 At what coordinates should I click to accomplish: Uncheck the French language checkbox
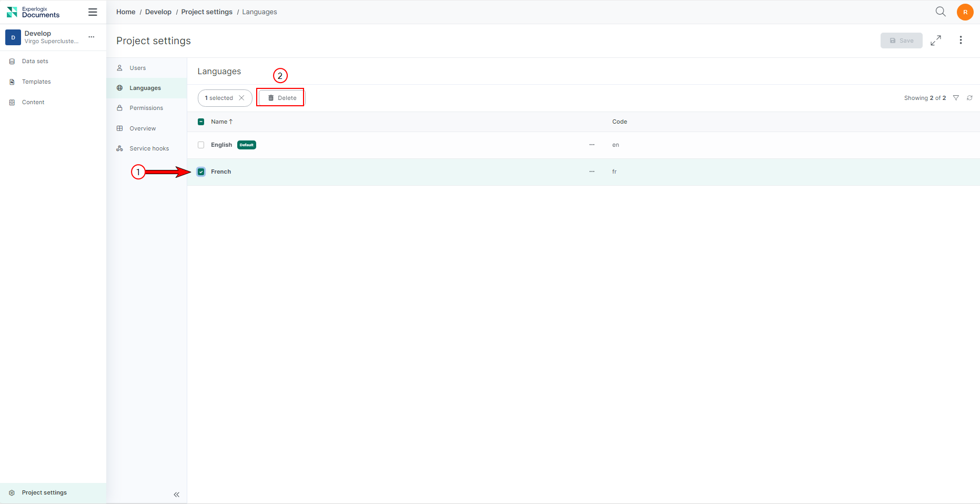[x=201, y=172]
